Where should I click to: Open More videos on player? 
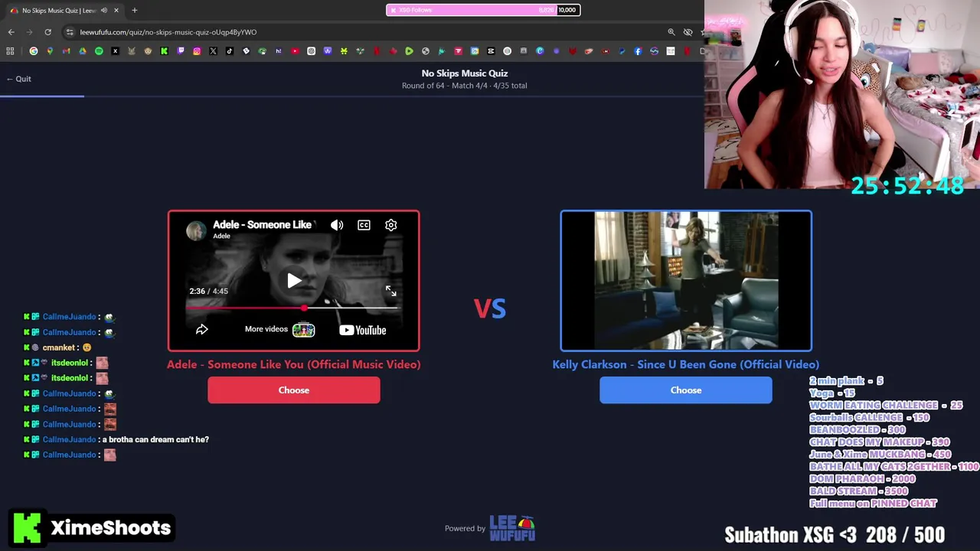[279, 329]
